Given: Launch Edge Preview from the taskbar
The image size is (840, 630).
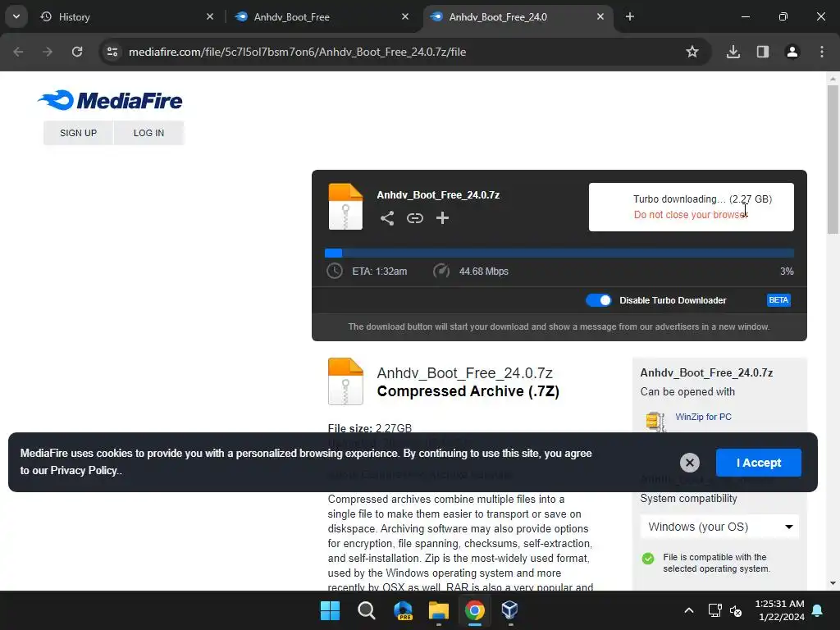Looking at the screenshot, I should click(403, 610).
